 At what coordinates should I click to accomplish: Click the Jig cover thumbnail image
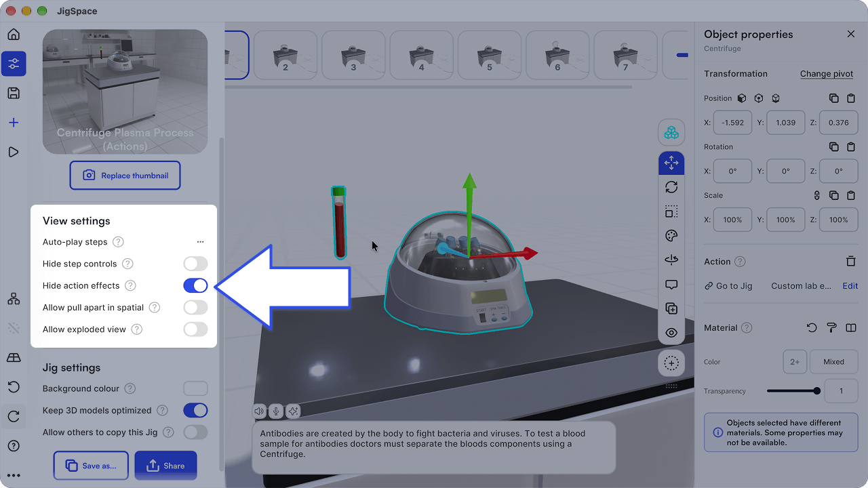tap(125, 91)
